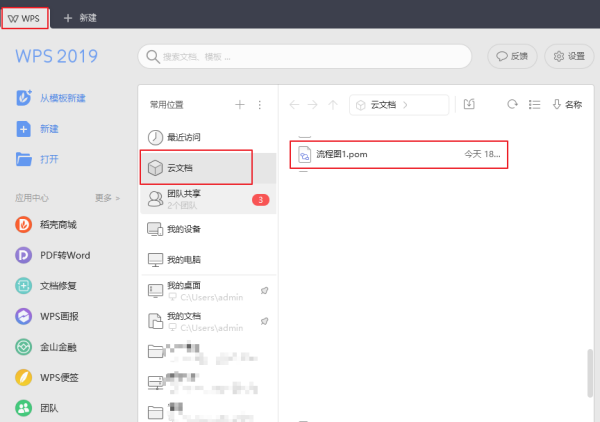Viewport: 600px width, 422px height.
Task: Go up one folder level
Action: point(333,104)
